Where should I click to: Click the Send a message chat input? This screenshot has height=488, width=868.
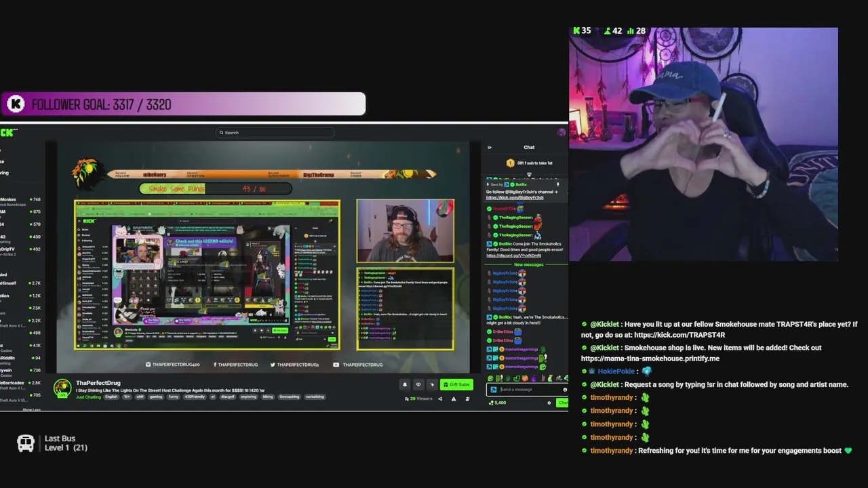[x=527, y=390]
